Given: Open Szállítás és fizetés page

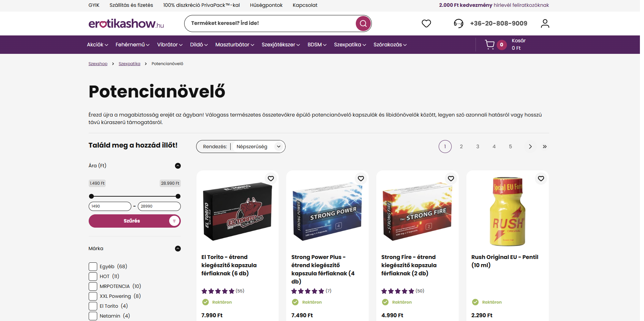Looking at the screenshot, I should (131, 5).
